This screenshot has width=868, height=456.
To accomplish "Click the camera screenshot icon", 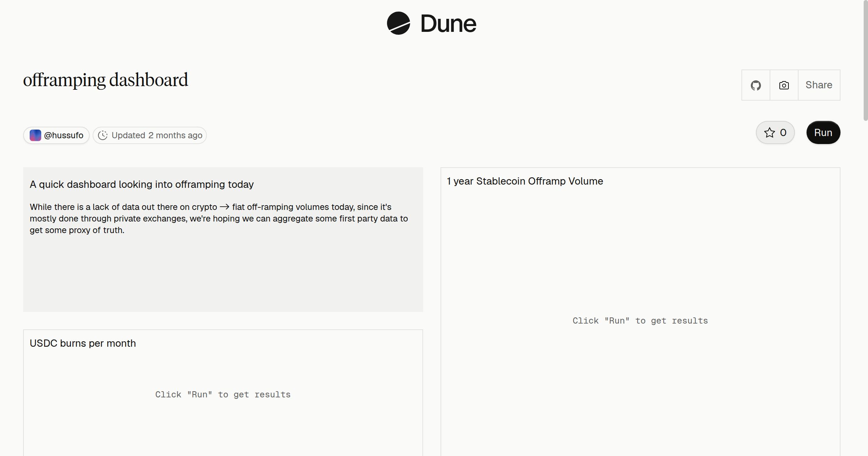I will click(x=784, y=85).
